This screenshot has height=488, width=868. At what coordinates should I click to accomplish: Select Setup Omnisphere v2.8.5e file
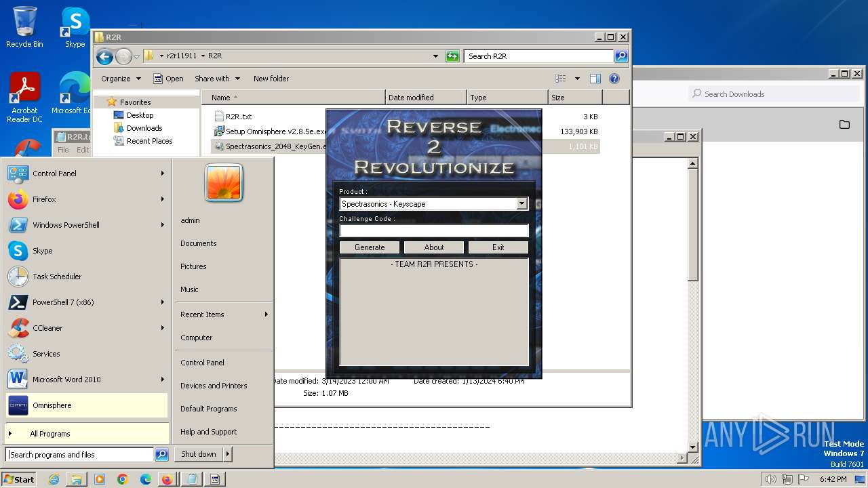269,131
